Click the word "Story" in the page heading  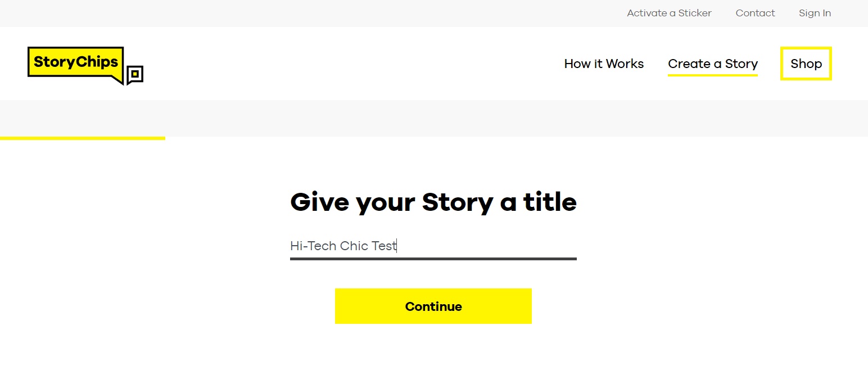458,202
